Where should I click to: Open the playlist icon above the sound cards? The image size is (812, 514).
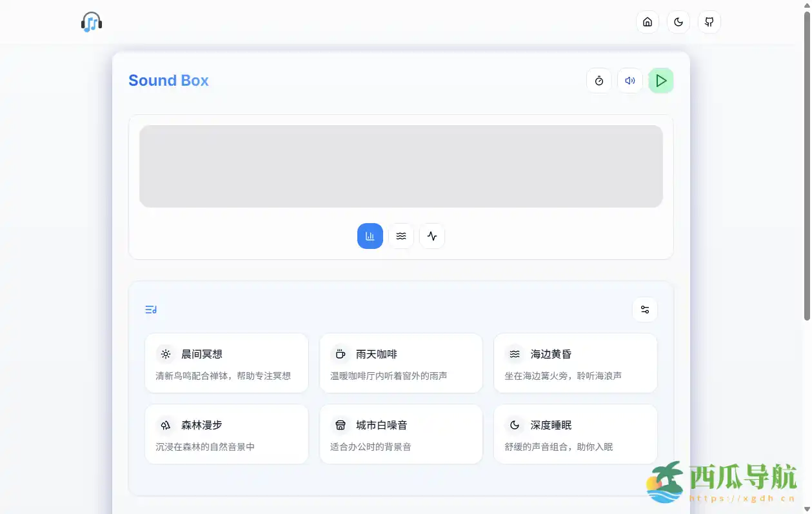(x=150, y=310)
